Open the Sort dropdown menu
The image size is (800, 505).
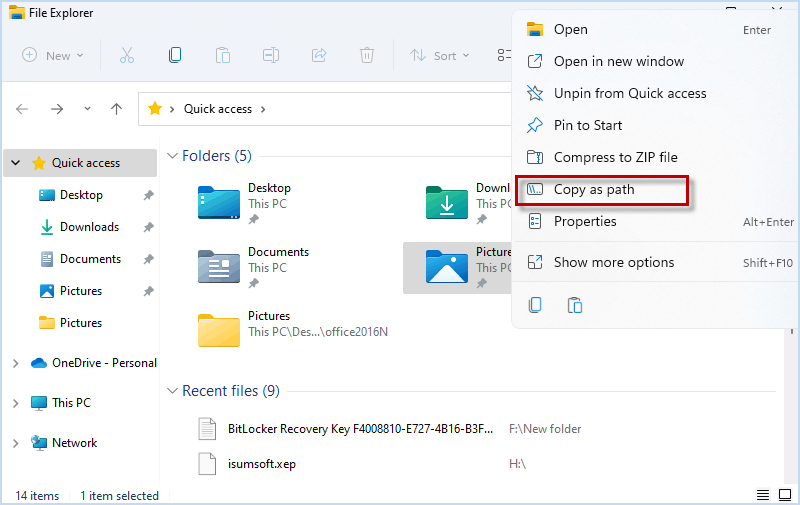point(440,55)
